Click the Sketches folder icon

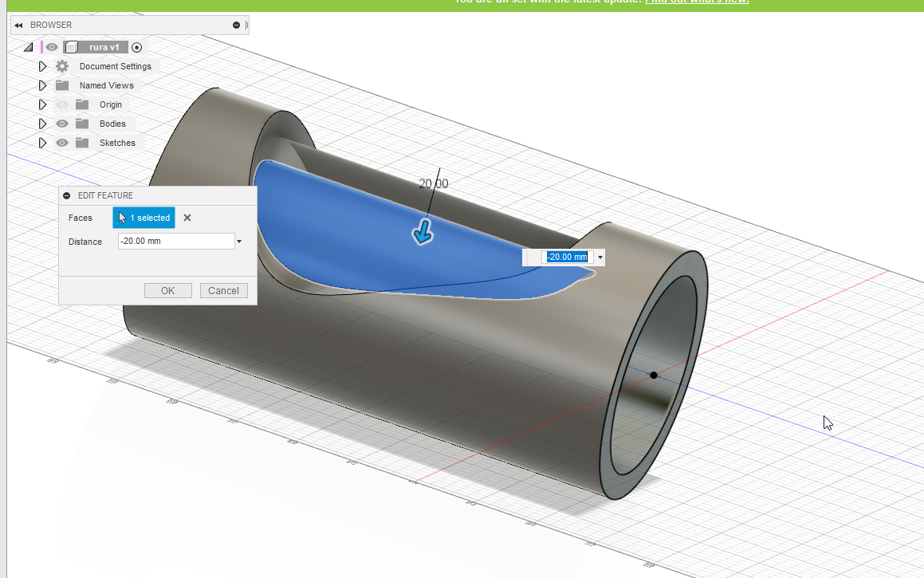click(82, 144)
